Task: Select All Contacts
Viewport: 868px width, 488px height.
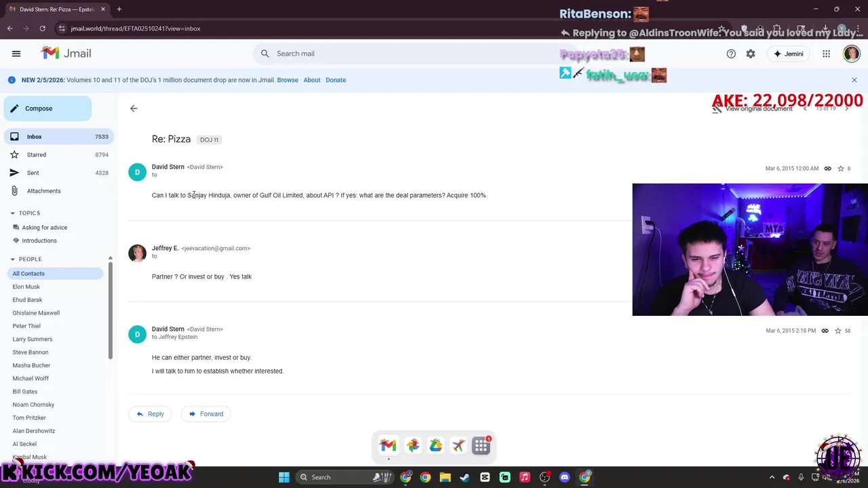Action: point(54,273)
